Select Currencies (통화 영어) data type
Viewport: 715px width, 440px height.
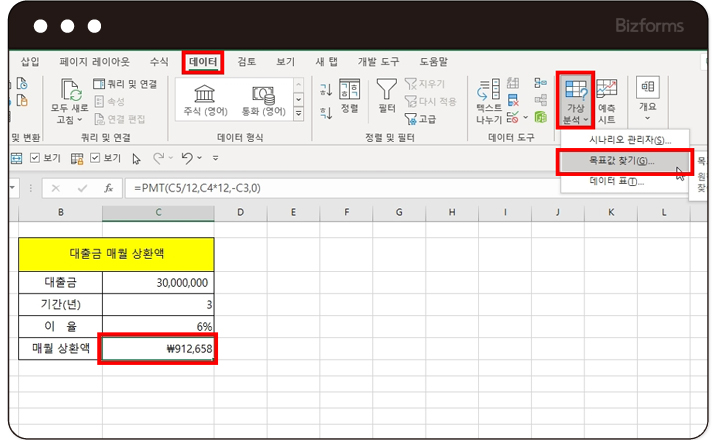(263, 101)
